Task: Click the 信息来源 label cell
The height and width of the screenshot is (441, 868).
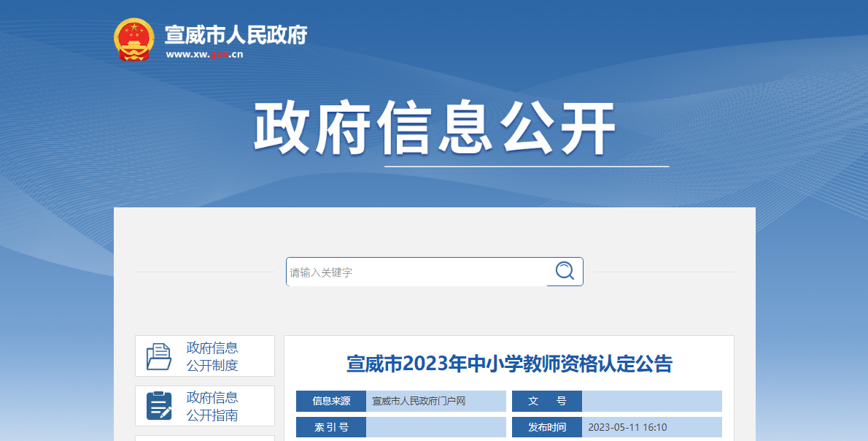Action: 331,401
